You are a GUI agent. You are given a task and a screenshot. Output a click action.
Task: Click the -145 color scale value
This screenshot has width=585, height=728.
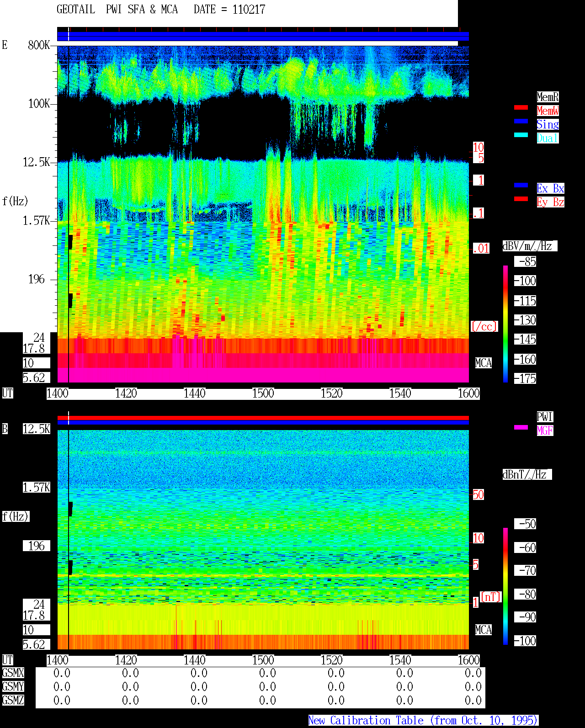click(x=525, y=339)
